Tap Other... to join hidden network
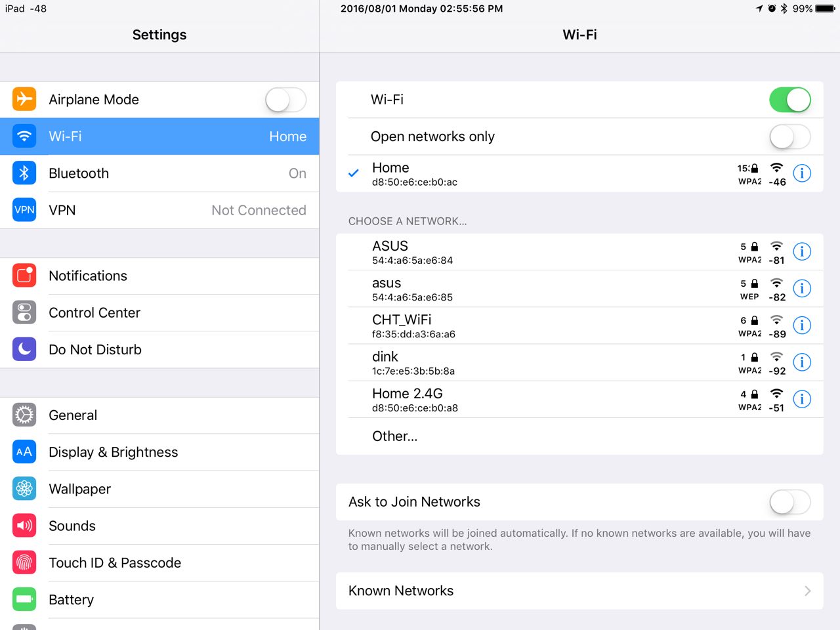 click(394, 436)
